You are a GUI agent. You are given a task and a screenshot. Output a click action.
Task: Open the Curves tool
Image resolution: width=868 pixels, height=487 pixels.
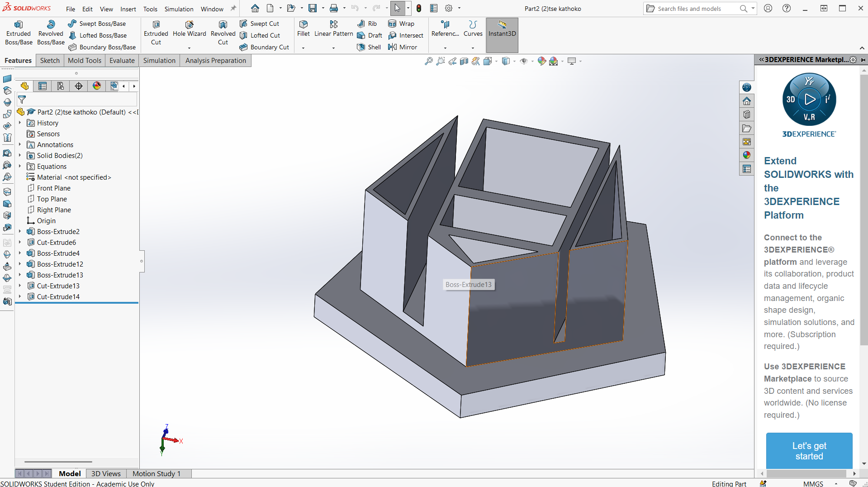point(473,29)
